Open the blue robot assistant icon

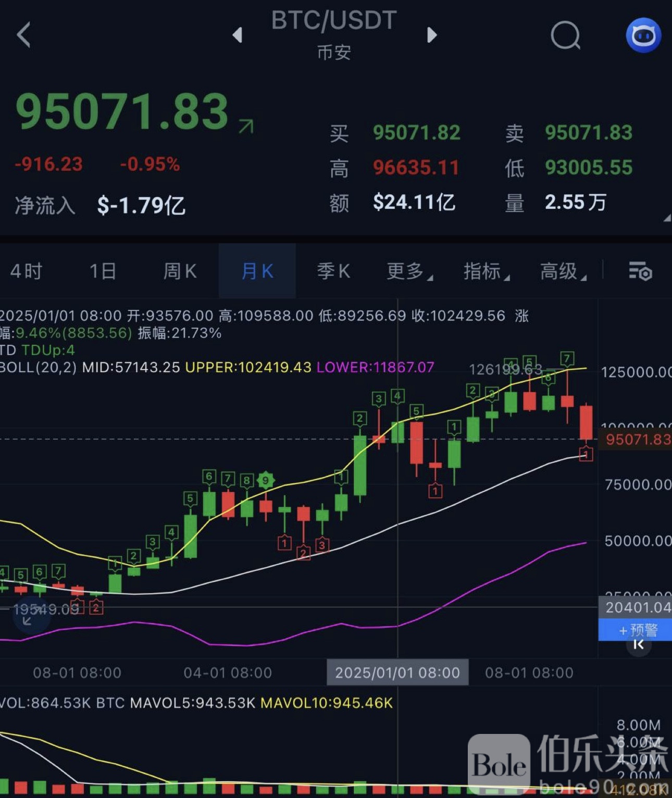(x=643, y=35)
